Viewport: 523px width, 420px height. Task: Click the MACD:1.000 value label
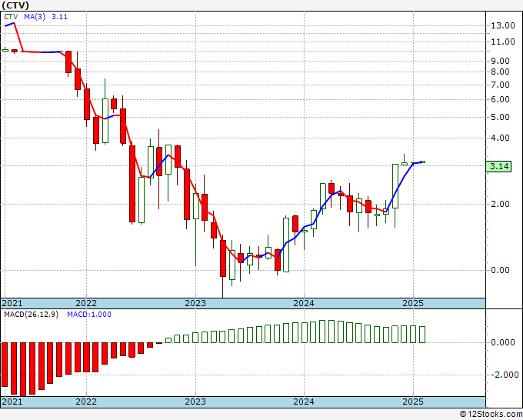(89, 315)
